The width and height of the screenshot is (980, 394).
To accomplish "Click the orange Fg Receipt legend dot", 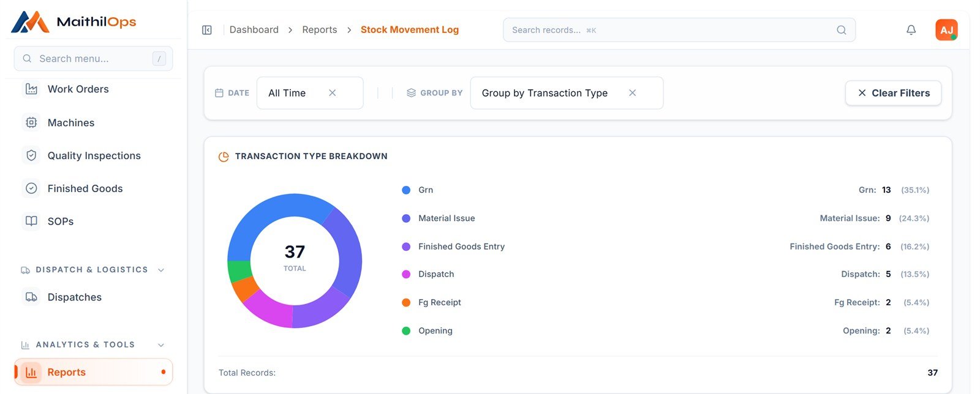I will (406, 302).
